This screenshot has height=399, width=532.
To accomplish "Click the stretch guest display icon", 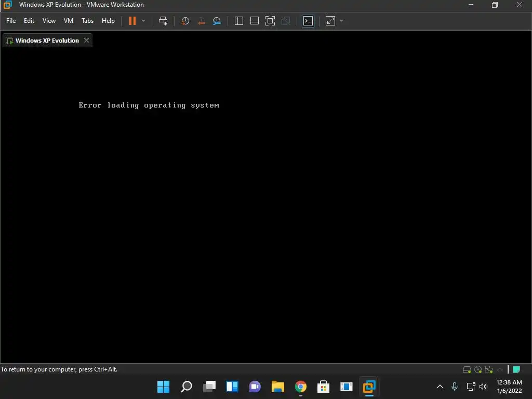I will (330, 21).
